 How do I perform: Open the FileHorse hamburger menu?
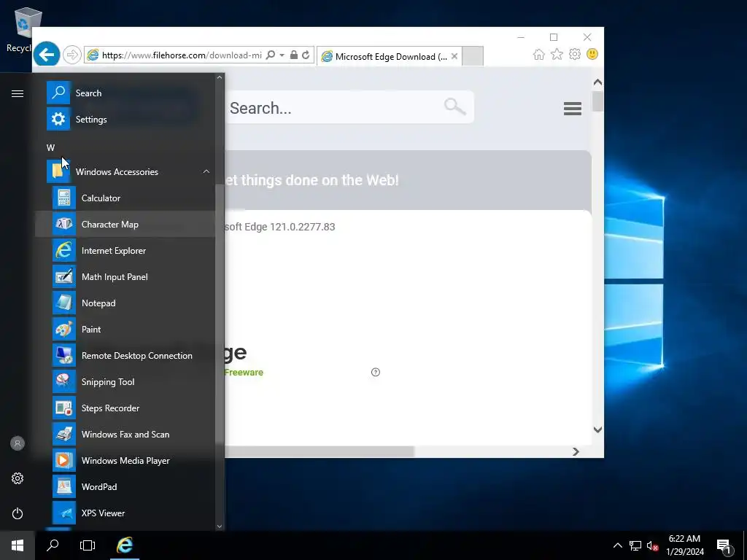click(572, 109)
